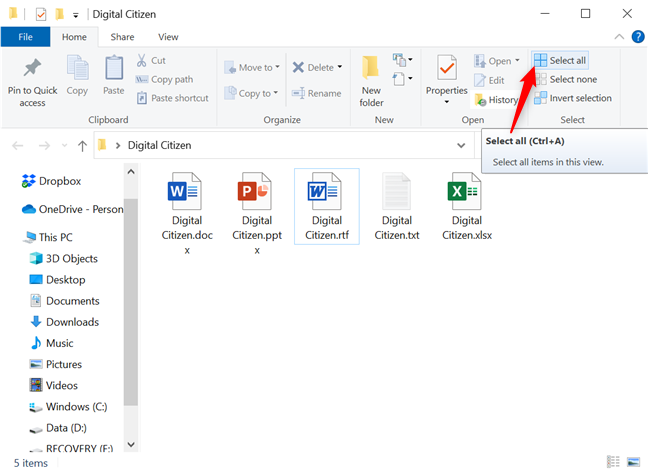Open the Music folder
The image size is (648, 473).
(51, 343)
